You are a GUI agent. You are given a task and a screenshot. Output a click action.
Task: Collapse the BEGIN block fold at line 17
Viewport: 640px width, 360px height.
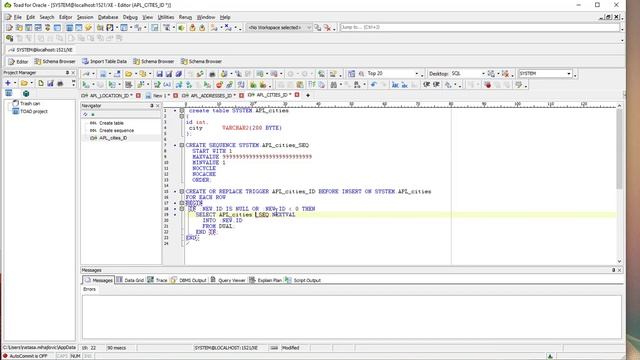pyautogui.click(x=182, y=203)
